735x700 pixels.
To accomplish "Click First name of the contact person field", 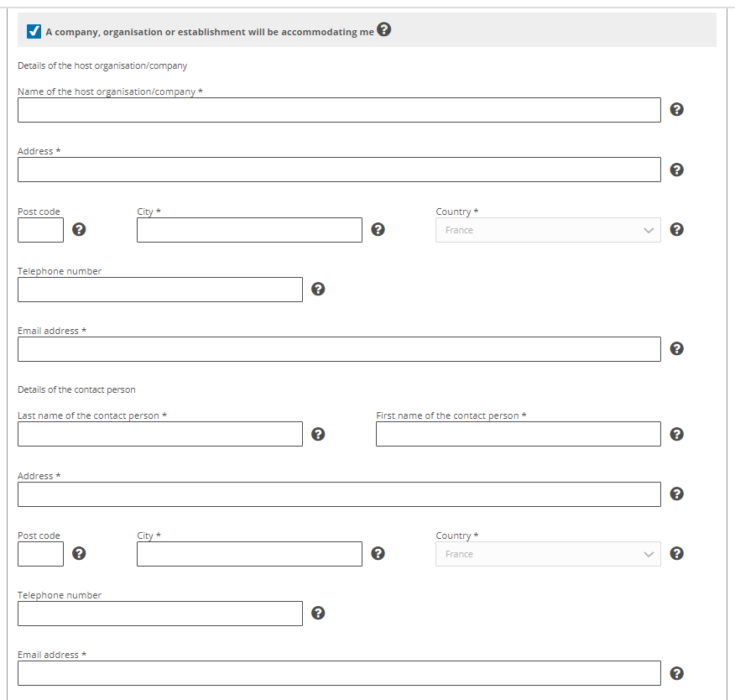I will click(519, 434).
